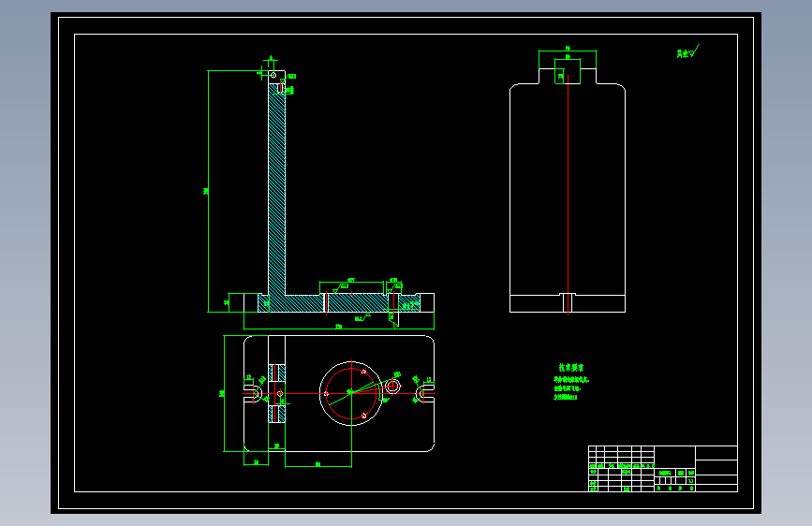
Task: Click the small double circle right of the large circle
Action: coord(393,387)
